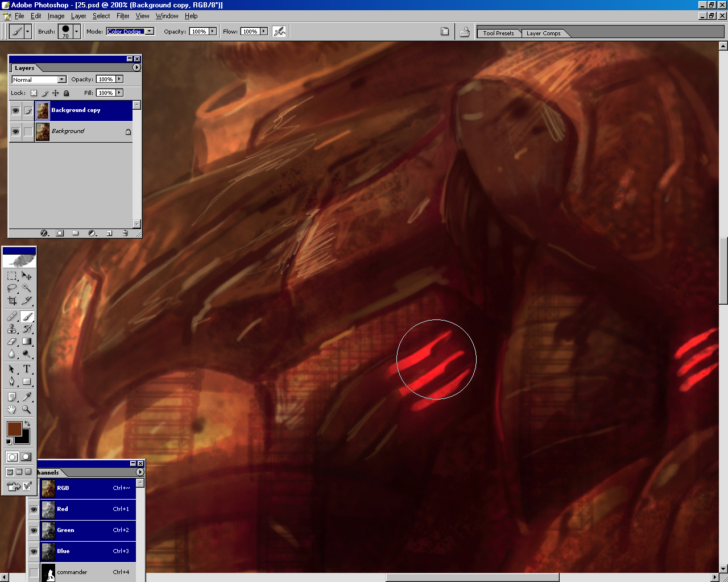Add layer mask in Layers panel
The width and height of the screenshot is (728, 582).
60,233
